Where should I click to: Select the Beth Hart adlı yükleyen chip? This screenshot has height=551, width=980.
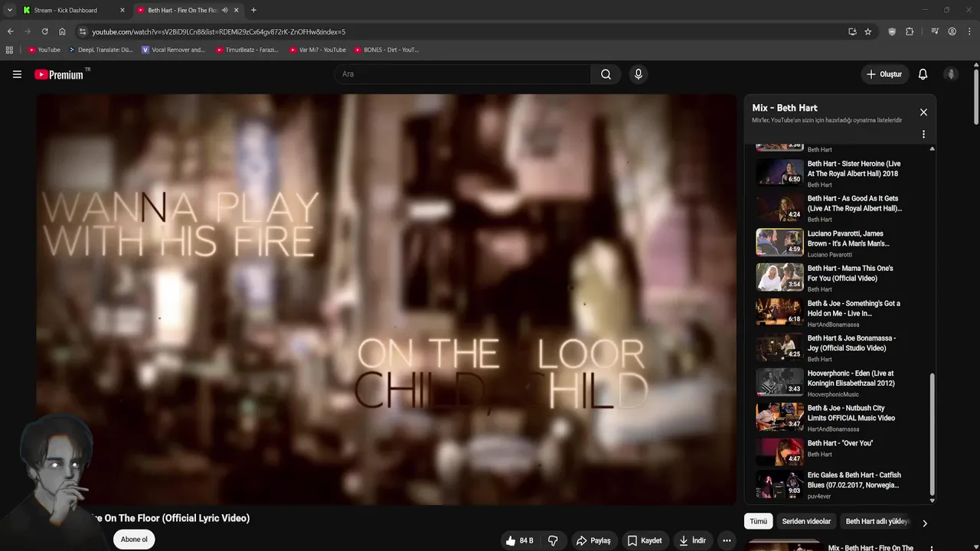pyautogui.click(x=877, y=521)
